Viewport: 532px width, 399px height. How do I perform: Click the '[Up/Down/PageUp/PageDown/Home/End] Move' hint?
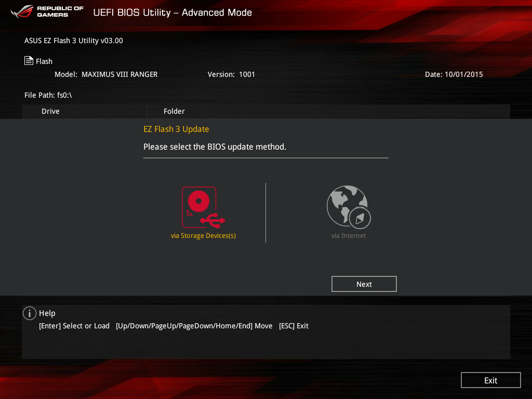[194, 326]
